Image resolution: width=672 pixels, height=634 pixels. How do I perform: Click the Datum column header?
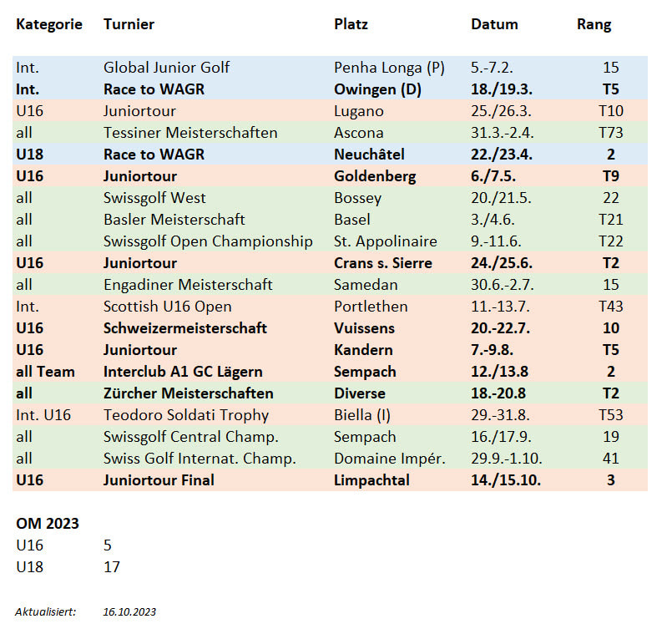pos(494,24)
